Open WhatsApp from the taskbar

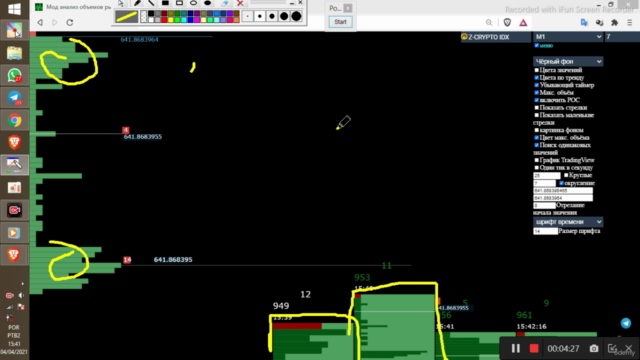tap(14, 76)
